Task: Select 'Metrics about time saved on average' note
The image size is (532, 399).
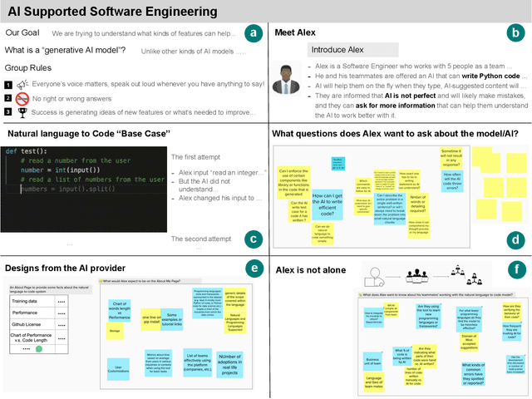Action: [x=158, y=363]
